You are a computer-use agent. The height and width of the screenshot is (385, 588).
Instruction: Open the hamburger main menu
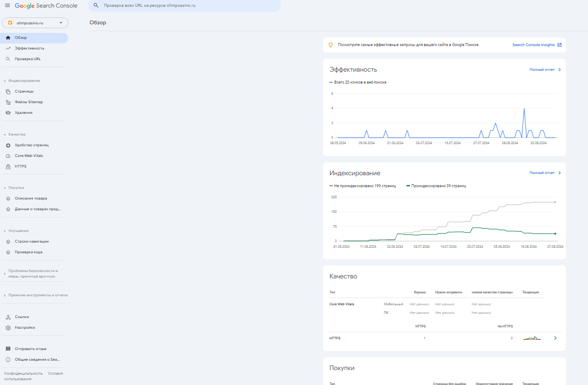pyautogui.click(x=7, y=6)
